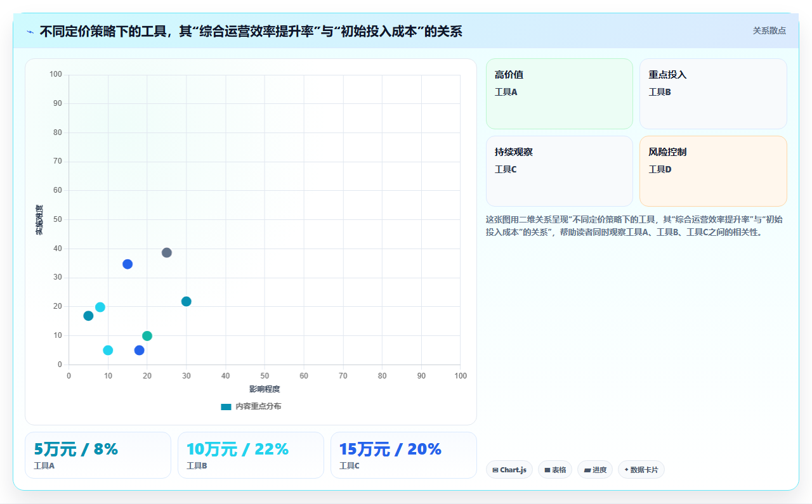Click the chart title starting with 不同定价策略下的工具
This screenshot has width=812, height=504.
tap(251, 31)
